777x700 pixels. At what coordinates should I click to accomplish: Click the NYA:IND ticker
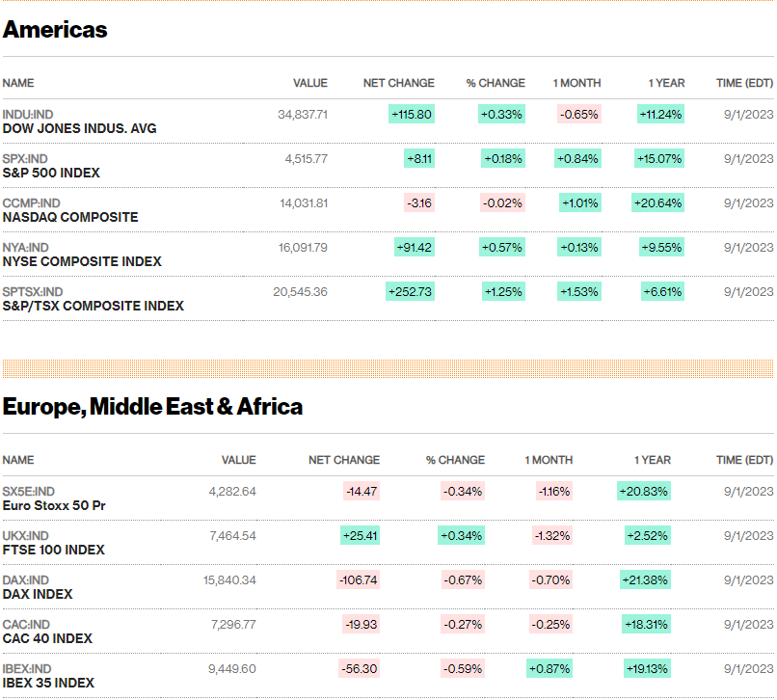tap(26, 248)
